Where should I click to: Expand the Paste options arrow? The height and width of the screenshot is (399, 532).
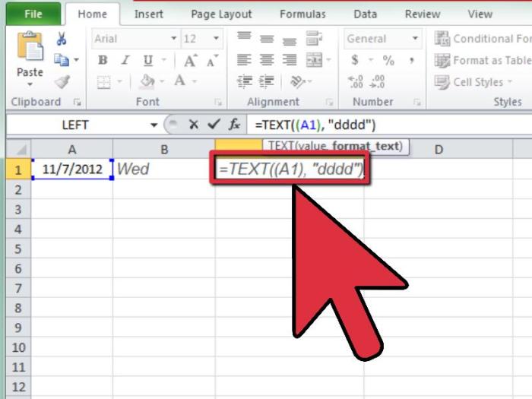coord(30,84)
